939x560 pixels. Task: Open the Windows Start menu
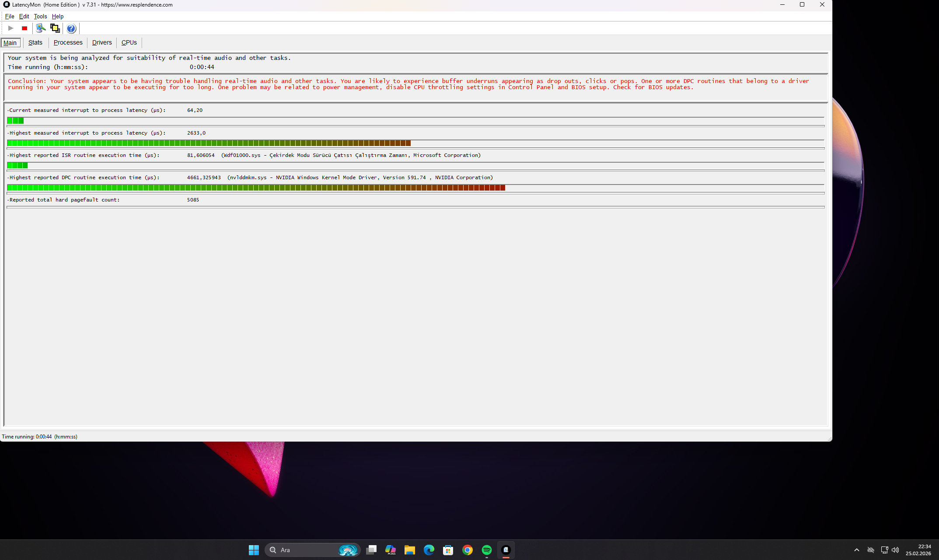point(254,550)
